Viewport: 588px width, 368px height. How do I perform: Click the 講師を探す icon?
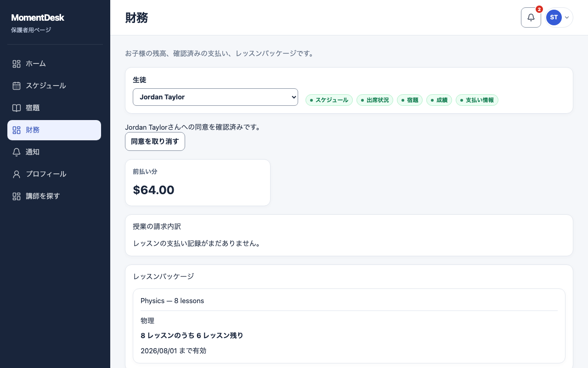pyautogui.click(x=17, y=196)
